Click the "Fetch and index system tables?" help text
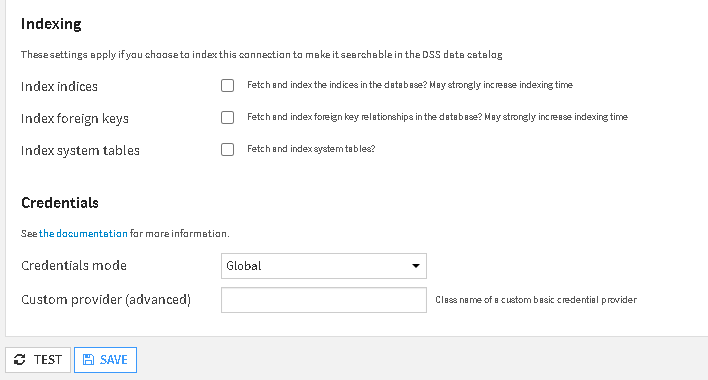Viewport: 708px width, 380px height. (x=311, y=149)
